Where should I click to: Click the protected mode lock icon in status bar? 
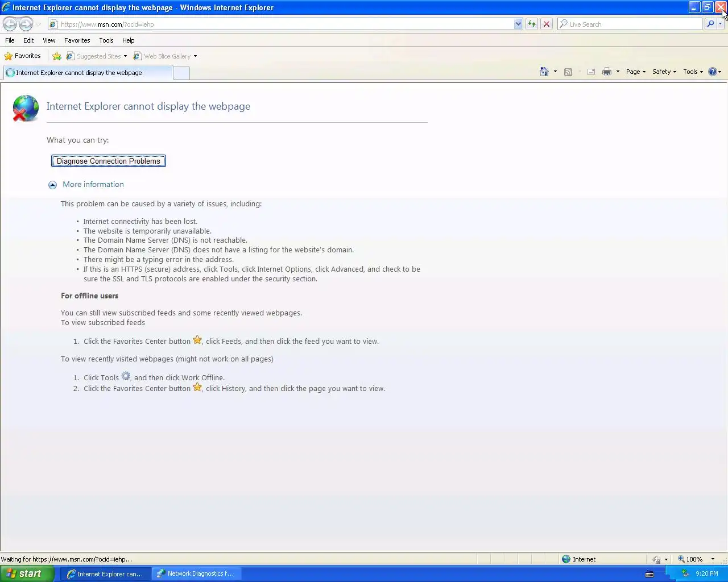(x=656, y=559)
